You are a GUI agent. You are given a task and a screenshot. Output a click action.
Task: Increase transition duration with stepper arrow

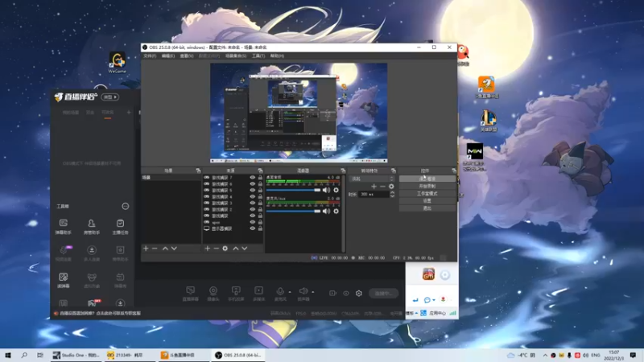392,192
